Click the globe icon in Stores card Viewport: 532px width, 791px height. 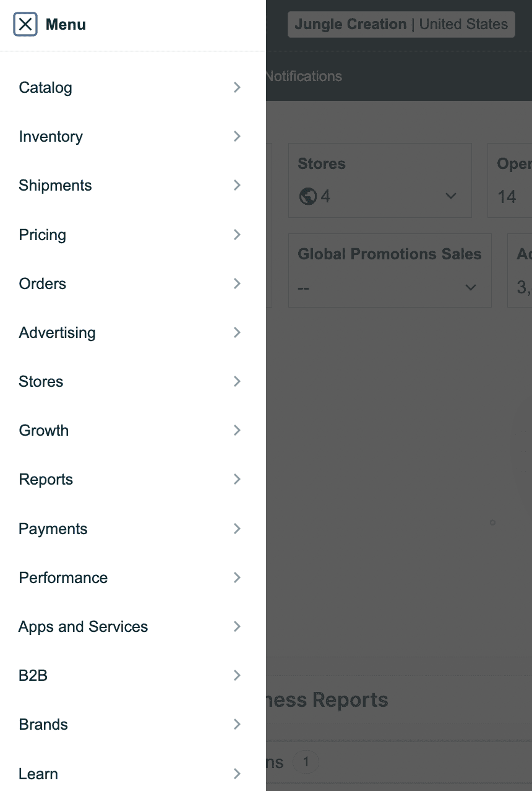click(x=307, y=197)
